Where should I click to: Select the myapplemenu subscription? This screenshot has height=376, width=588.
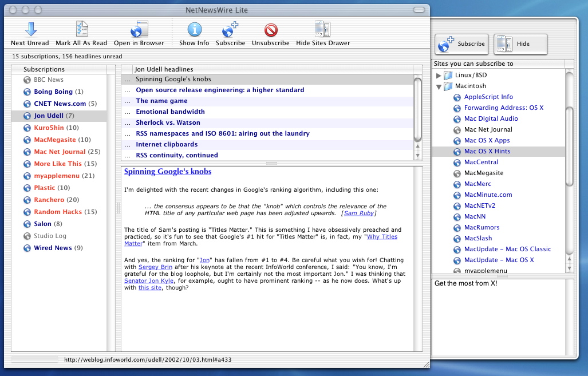59,176
